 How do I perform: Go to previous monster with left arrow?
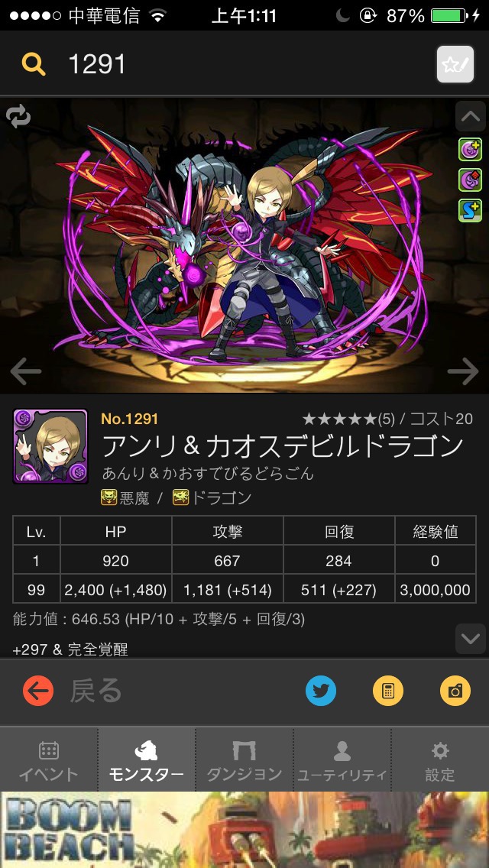click(x=25, y=371)
